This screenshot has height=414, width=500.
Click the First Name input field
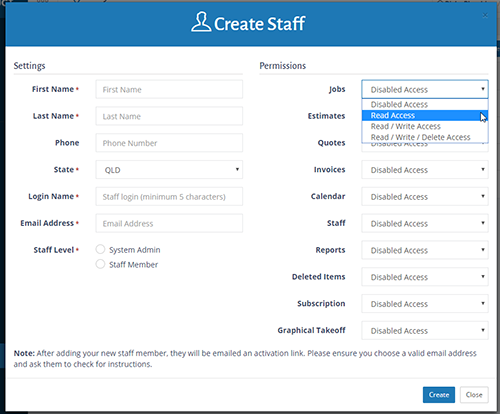pos(169,89)
